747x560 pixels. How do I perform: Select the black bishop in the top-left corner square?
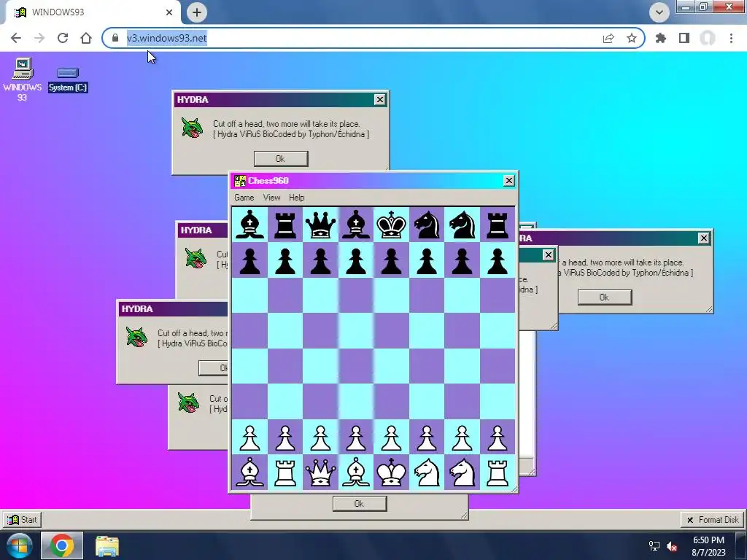coord(249,225)
